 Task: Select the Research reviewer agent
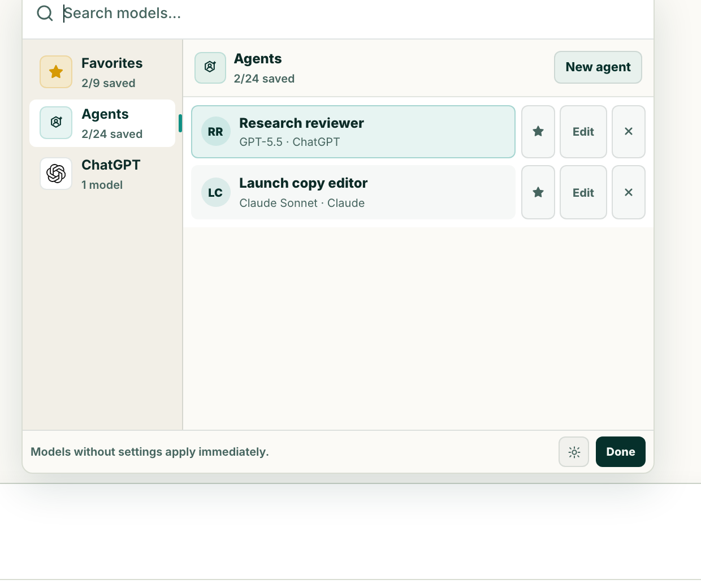(353, 132)
